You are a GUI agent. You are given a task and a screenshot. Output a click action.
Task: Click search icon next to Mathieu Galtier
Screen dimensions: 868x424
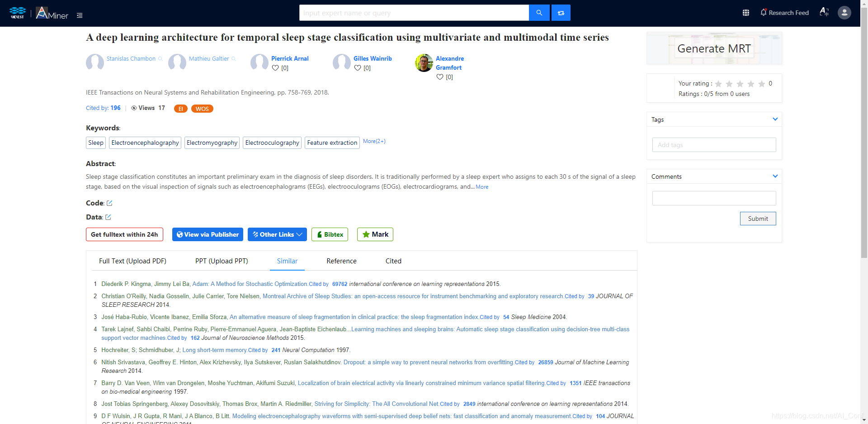pos(234,59)
